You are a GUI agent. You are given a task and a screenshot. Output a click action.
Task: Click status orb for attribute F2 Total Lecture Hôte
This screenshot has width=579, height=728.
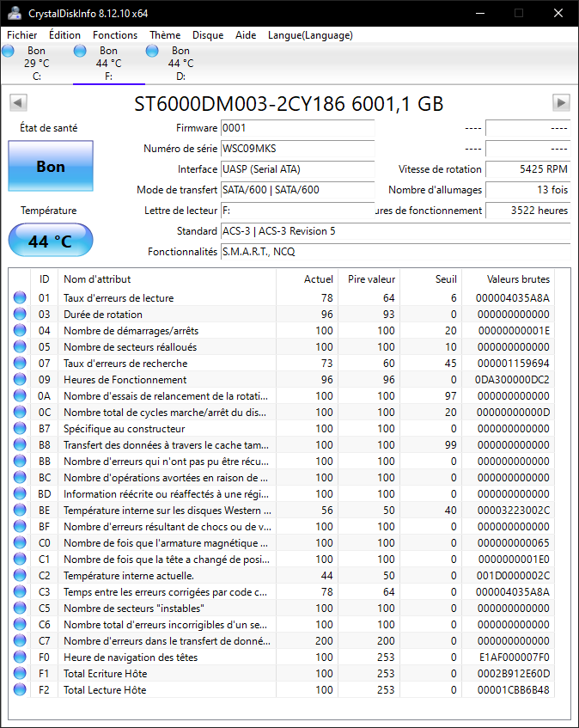pyautogui.click(x=20, y=690)
